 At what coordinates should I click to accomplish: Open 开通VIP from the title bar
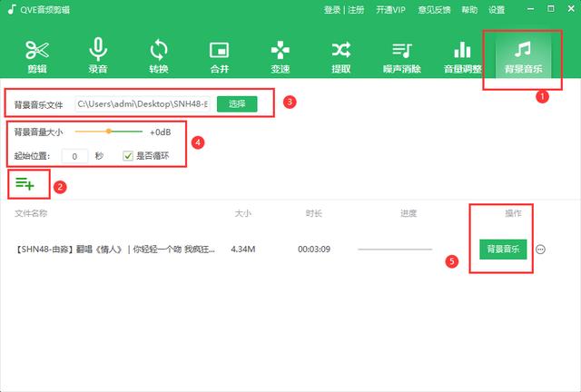pos(390,10)
